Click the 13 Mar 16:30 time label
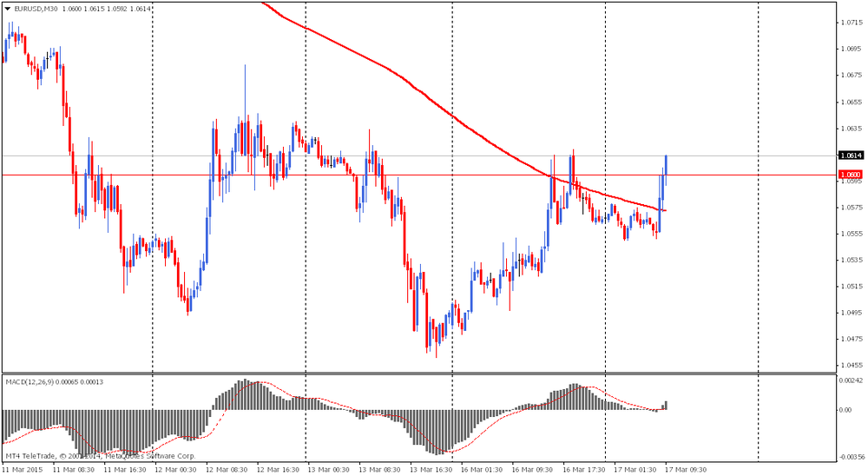 coord(431,470)
